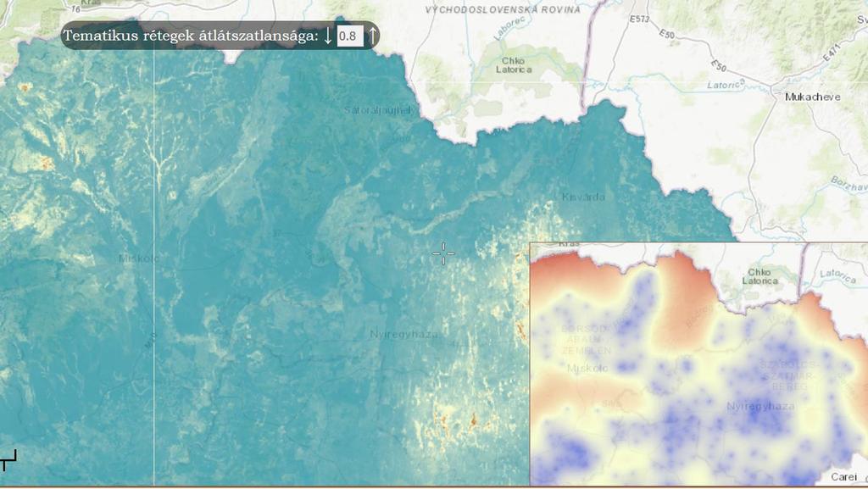Click the Sátoraljaújhely town label on the map
This screenshot has height=489, width=868.
click(379, 110)
